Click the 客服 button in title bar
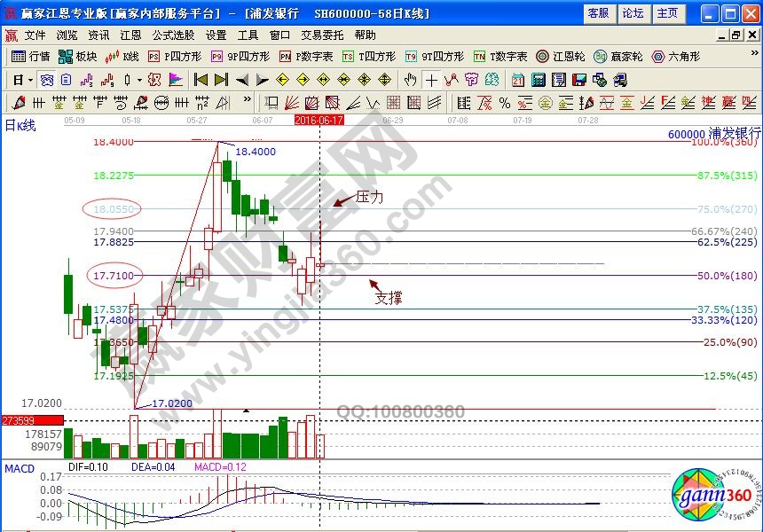Image resolution: width=763 pixels, height=532 pixels. pos(599,13)
